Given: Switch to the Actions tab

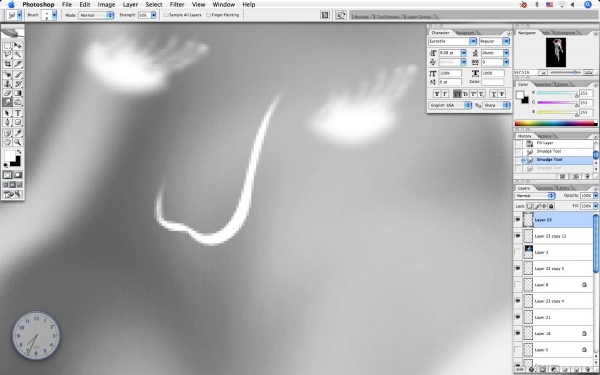Looking at the screenshot, I should tap(545, 136).
